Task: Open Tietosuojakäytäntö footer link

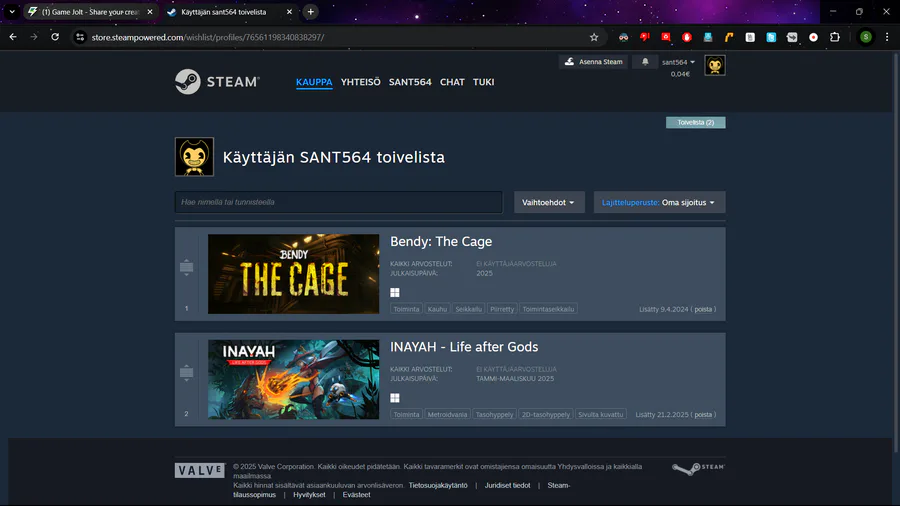Action: pos(438,485)
